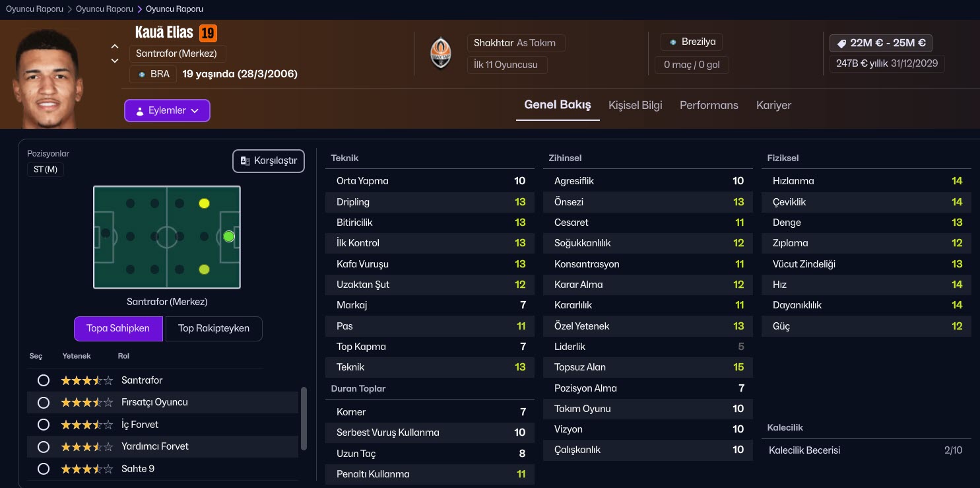
Task: Click the Shakhtar club crest icon
Action: click(441, 53)
